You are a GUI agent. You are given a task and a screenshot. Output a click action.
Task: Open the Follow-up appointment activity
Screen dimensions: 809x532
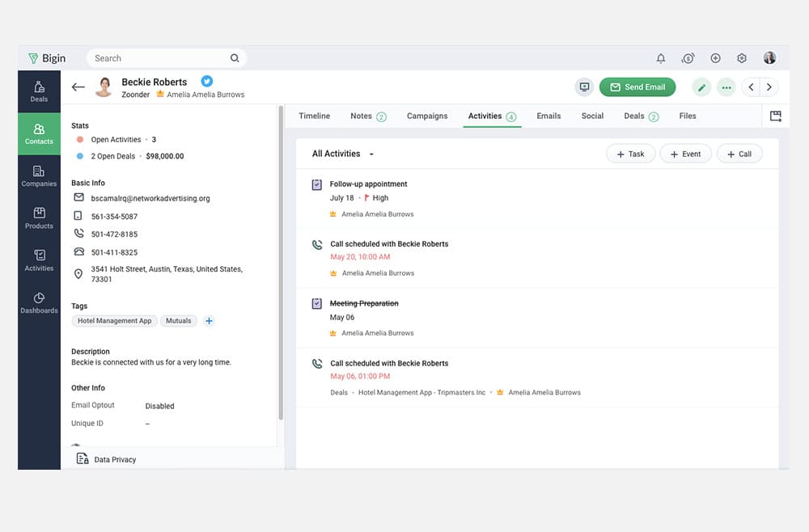(x=368, y=184)
